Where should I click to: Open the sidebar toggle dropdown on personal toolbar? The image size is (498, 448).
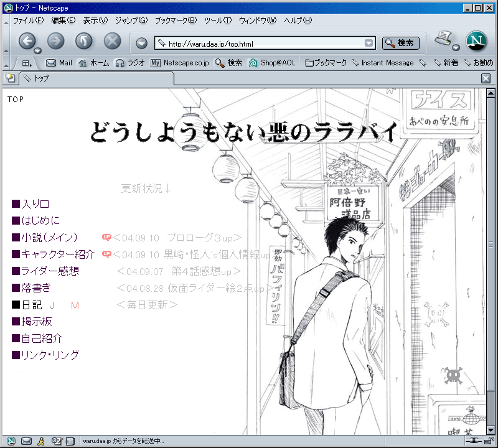pyautogui.click(x=26, y=63)
